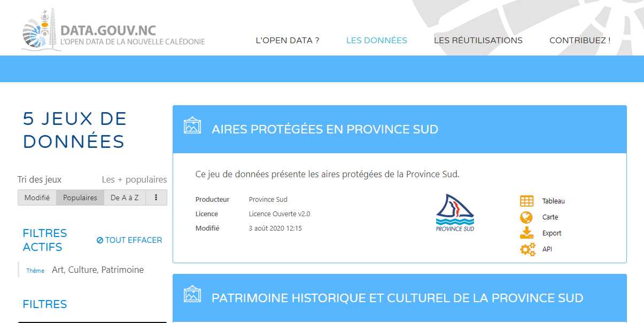The height and width of the screenshot is (323, 644).
Task: Open the CONTRIBUEZ ! menu item
Action: 580,41
